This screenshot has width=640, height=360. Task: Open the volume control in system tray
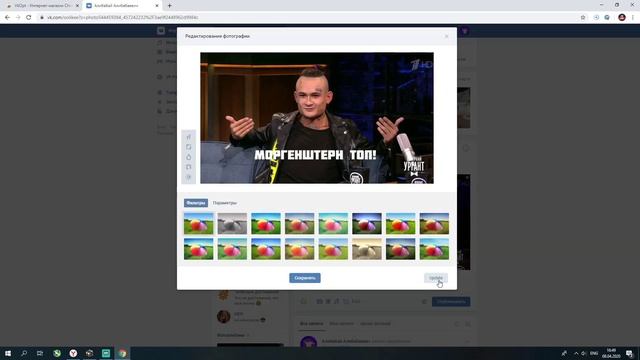584,353
